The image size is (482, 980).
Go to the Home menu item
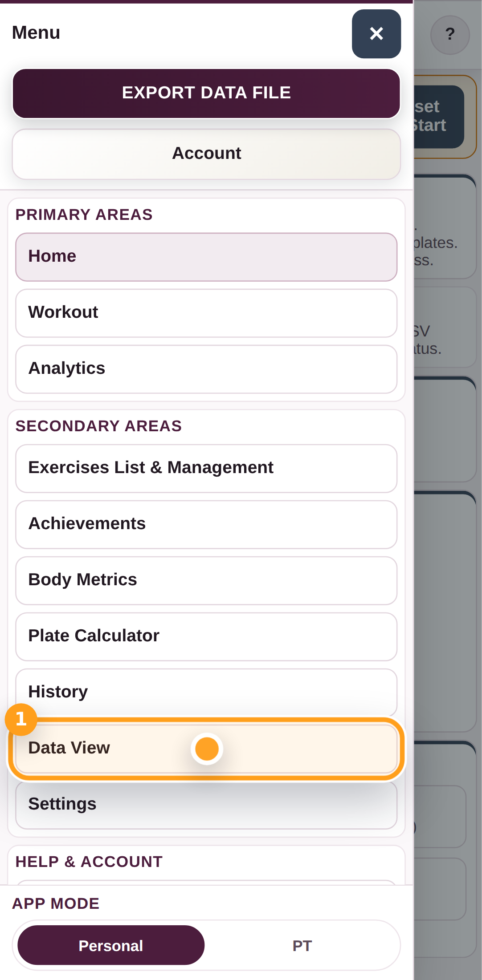pos(206,257)
